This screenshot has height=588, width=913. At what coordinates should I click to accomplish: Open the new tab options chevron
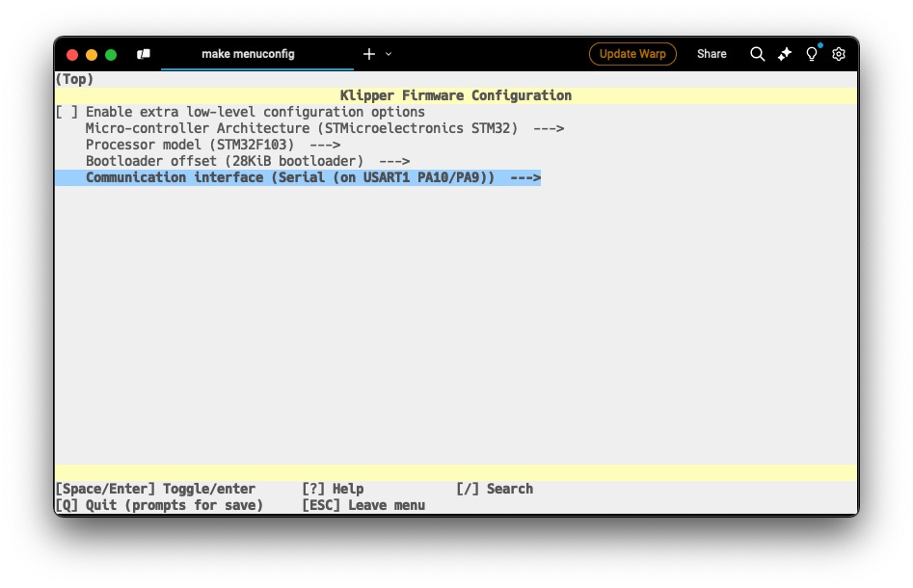pyautogui.click(x=389, y=54)
